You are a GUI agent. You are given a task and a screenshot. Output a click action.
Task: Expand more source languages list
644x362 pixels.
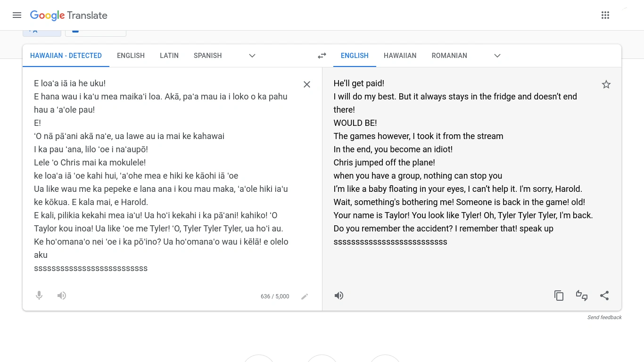pyautogui.click(x=252, y=56)
